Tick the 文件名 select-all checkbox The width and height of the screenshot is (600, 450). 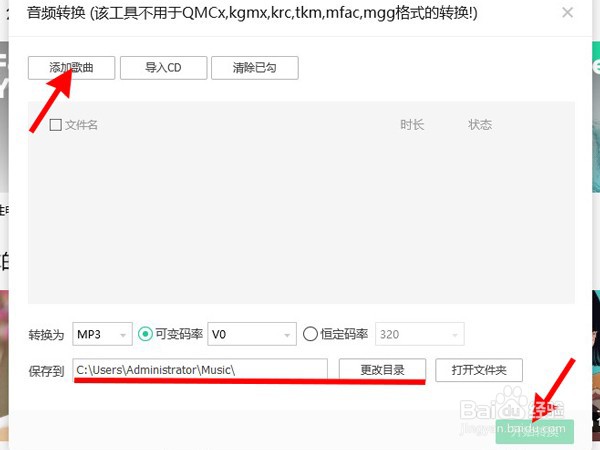[55, 125]
